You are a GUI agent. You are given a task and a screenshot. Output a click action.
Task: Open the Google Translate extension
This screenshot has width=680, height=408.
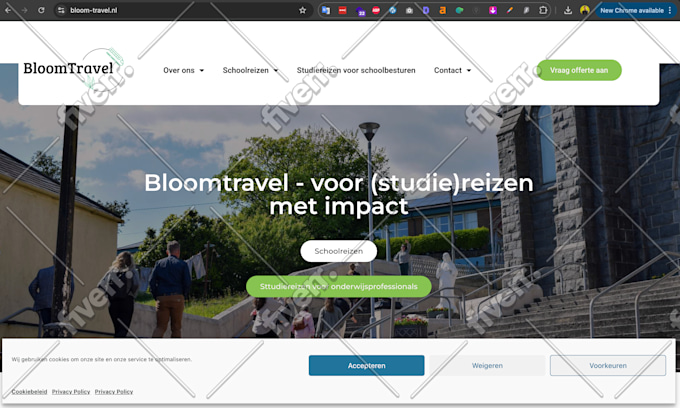tap(326, 10)
